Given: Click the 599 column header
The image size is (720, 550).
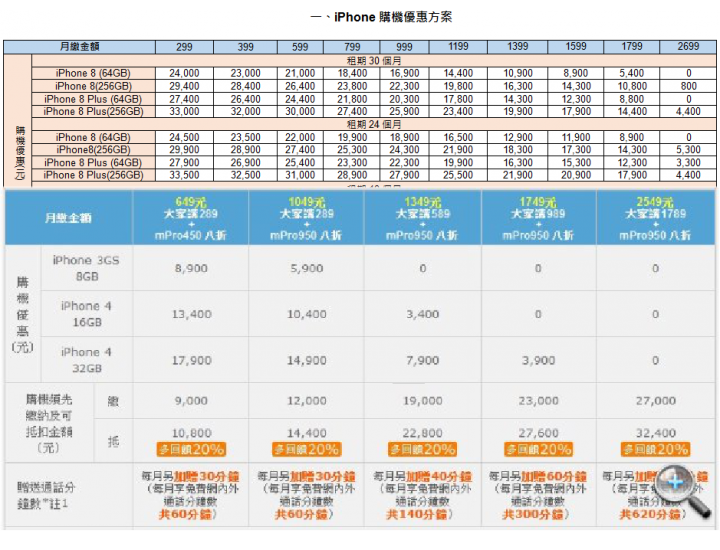Looking at the screenshot, I should tap(300, 46).
